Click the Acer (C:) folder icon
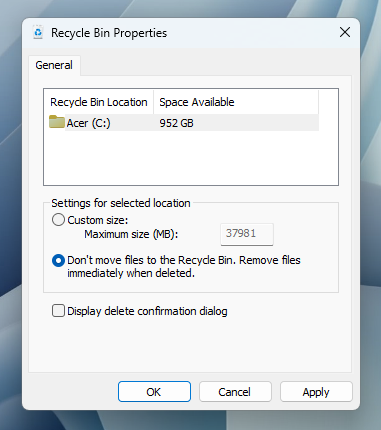The image size is (381, 430). tap(57, 122)
